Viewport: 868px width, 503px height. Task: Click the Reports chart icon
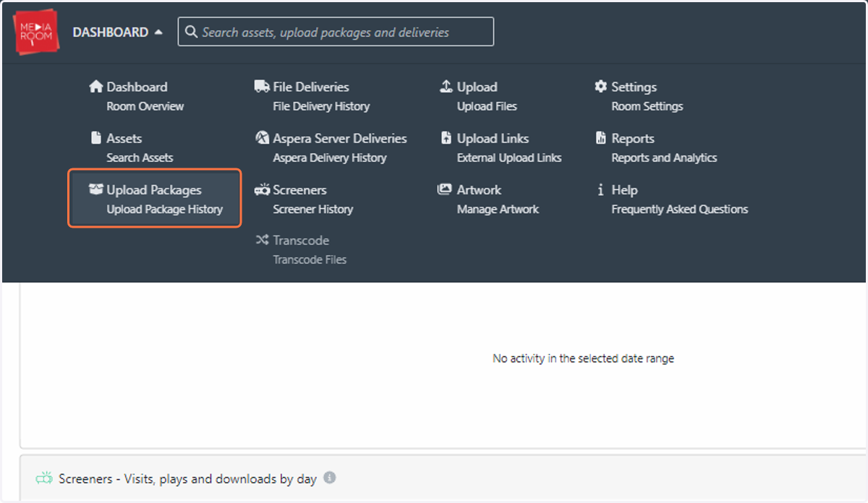[600, 138]
